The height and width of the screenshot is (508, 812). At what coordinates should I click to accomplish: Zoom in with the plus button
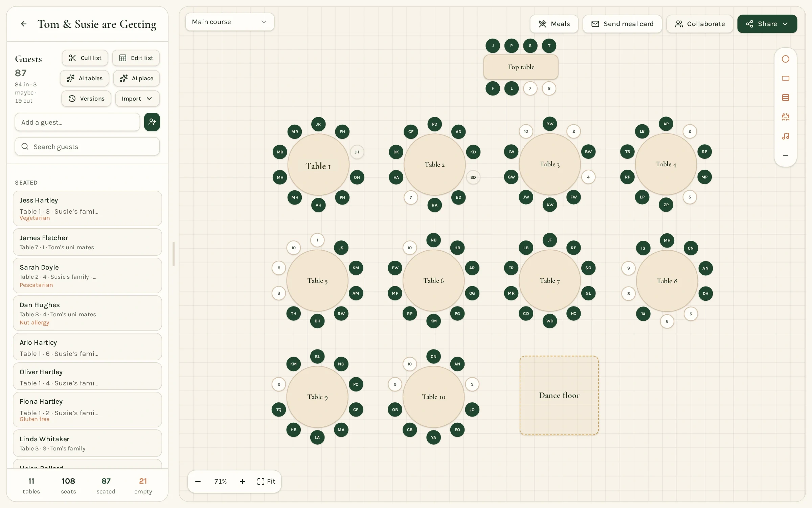tap(243, 481)
